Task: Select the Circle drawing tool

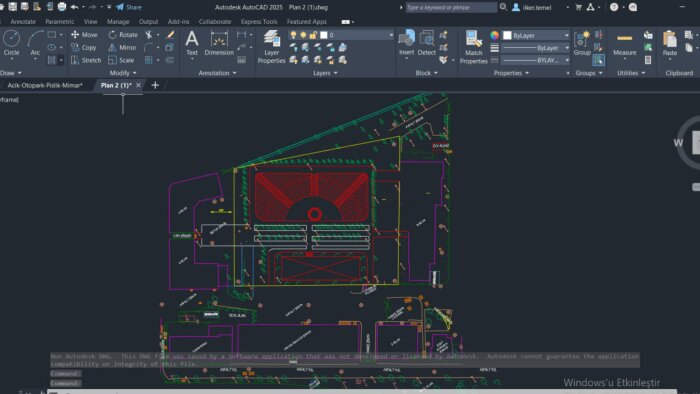Action: (x=11, y=44)
